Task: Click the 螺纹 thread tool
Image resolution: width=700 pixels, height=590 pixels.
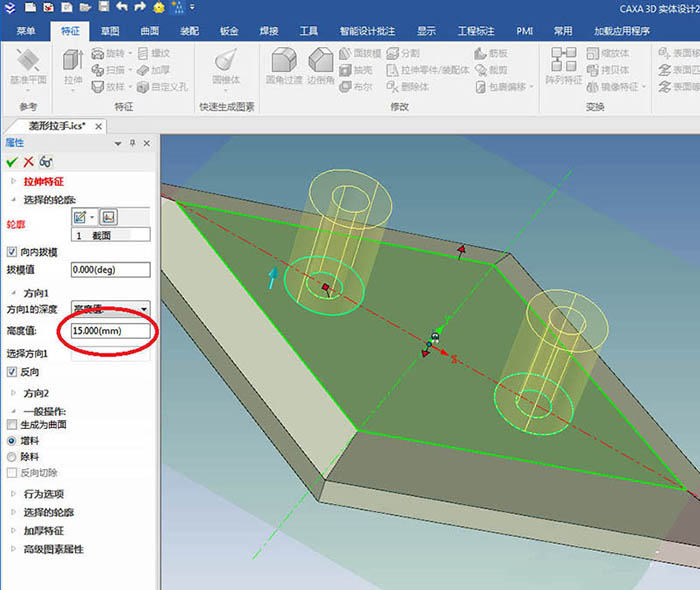Action: click(x=154, y=54)
